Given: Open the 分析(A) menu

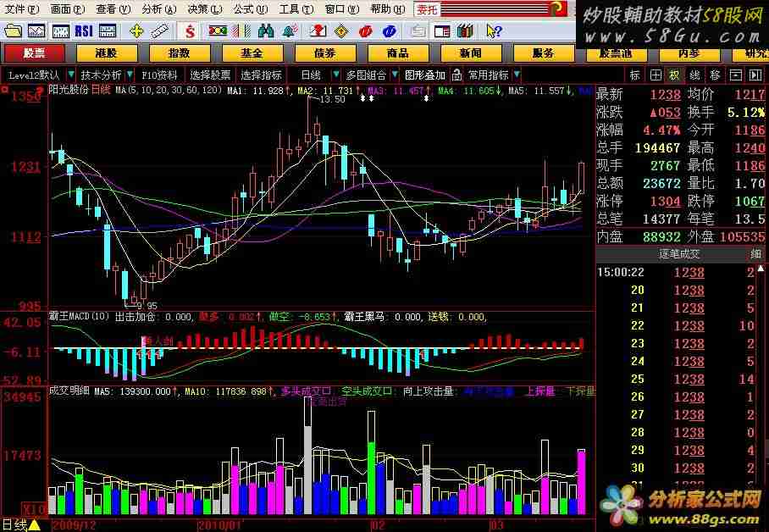Looking at the screenshot, I should (x=158, y=8).
